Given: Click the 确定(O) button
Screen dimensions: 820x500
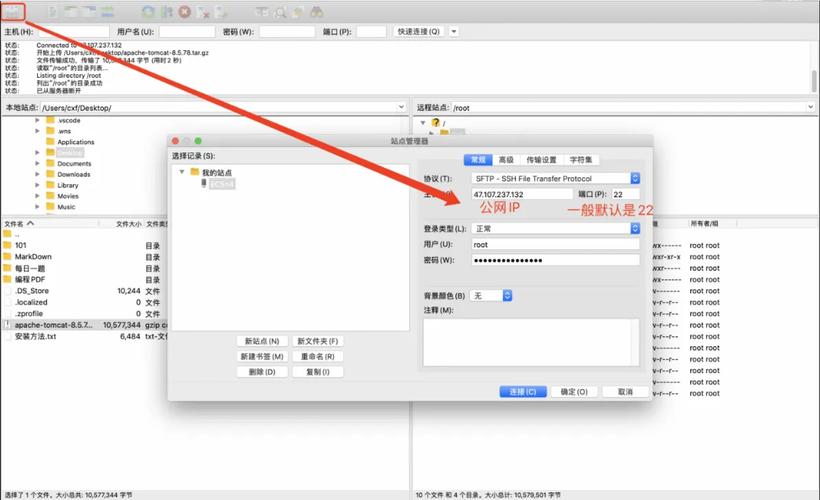Looking at the screenshot, I should [574, 392].
